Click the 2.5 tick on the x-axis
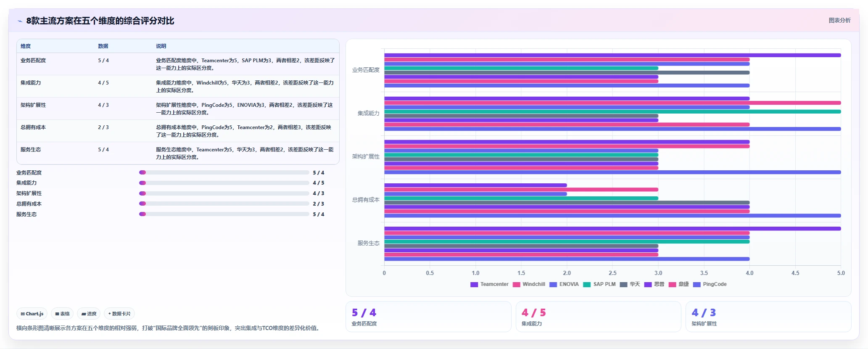 tap(612, 273)
